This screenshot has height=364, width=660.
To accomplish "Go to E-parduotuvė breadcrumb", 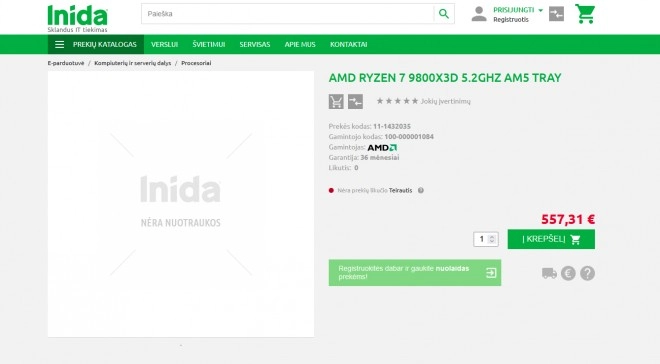I will click(66, 63).
